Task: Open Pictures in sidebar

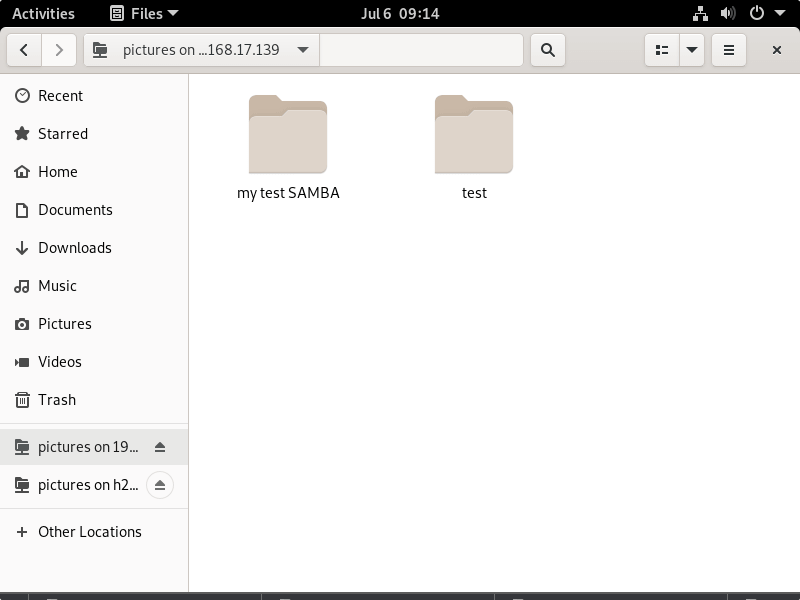Action: 94,324
